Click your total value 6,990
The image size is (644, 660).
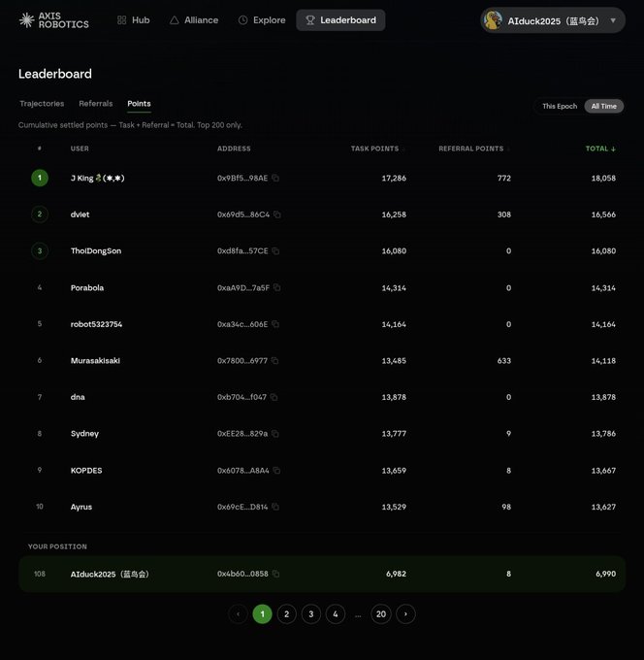(x=606, y=574)
